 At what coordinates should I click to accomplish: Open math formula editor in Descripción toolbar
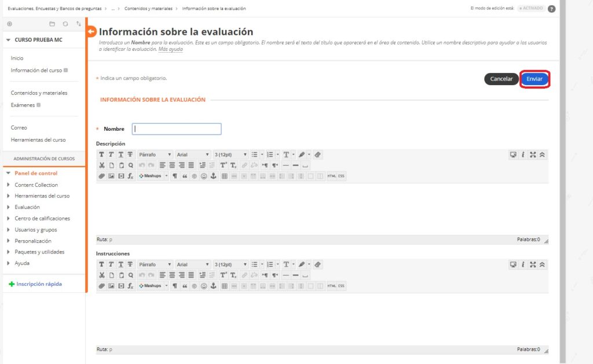pos(130,175)
